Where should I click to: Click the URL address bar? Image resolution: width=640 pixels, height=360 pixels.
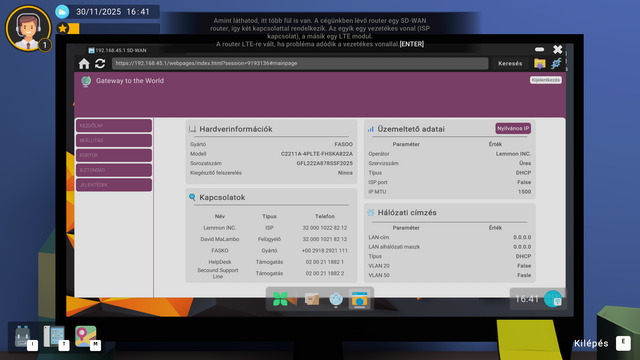300,63
